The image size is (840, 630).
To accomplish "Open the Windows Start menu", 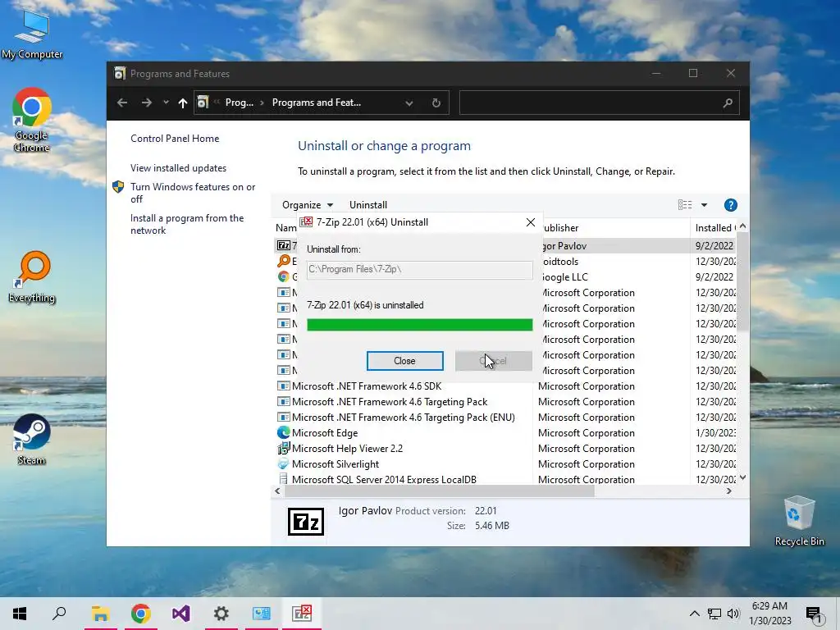I will click(20, 614).
